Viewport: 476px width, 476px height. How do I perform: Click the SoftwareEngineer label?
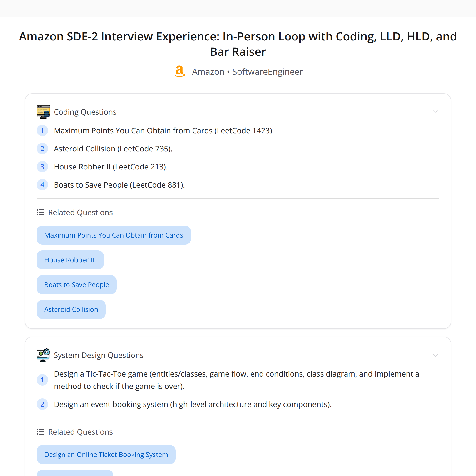[x=267, y=72]
